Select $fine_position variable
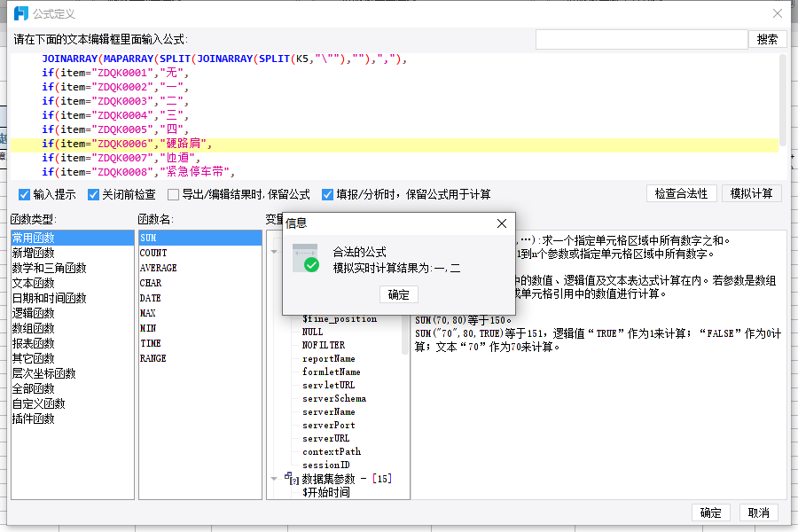 (340, 318)
